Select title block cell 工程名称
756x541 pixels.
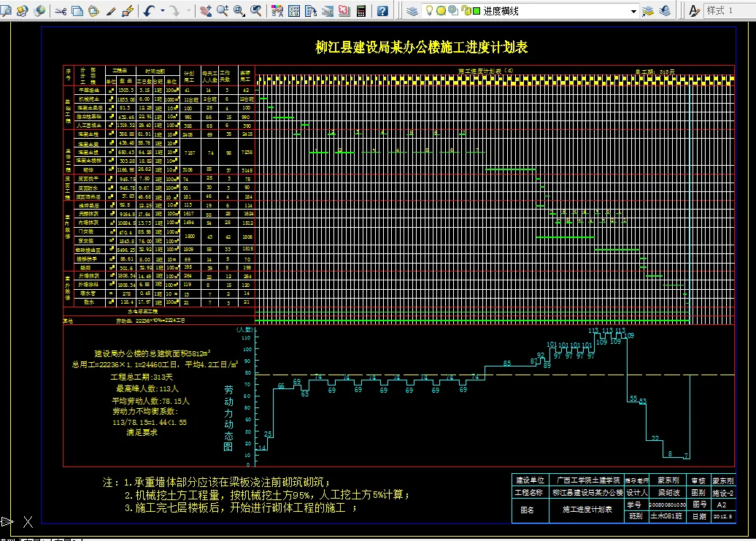pos(531,493)
